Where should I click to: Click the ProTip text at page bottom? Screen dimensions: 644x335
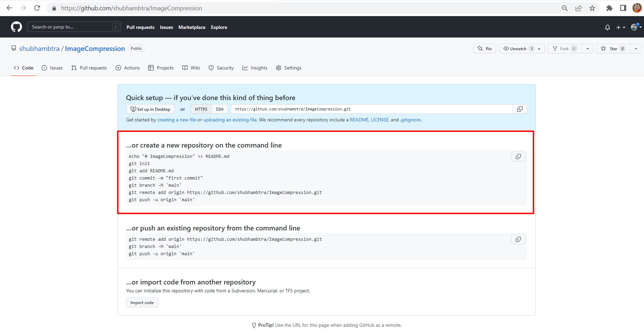(x=327, y=325)
